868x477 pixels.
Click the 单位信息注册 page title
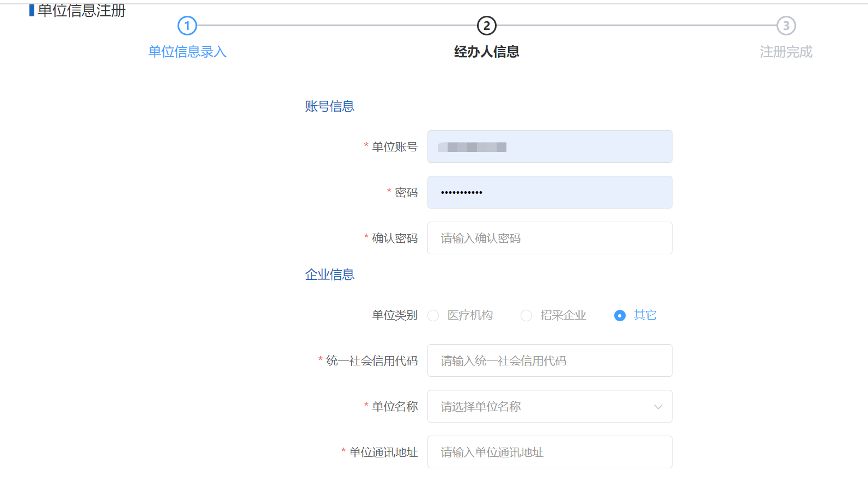click(x=81, y=10)
